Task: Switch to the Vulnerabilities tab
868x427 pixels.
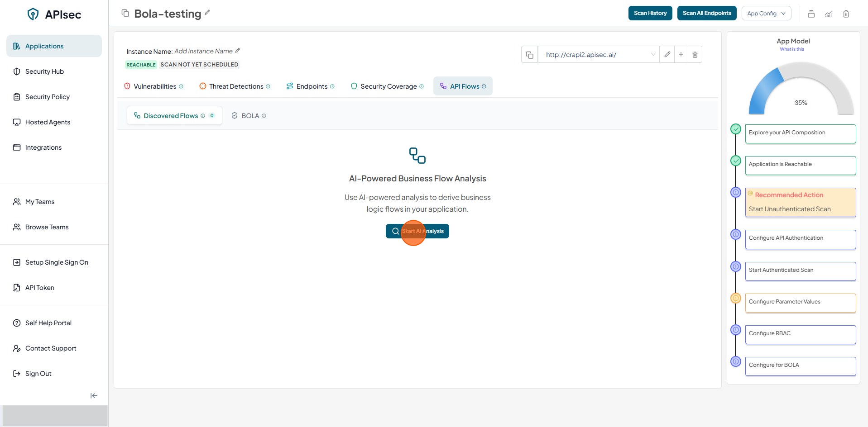Action: [x=154, y=86]
